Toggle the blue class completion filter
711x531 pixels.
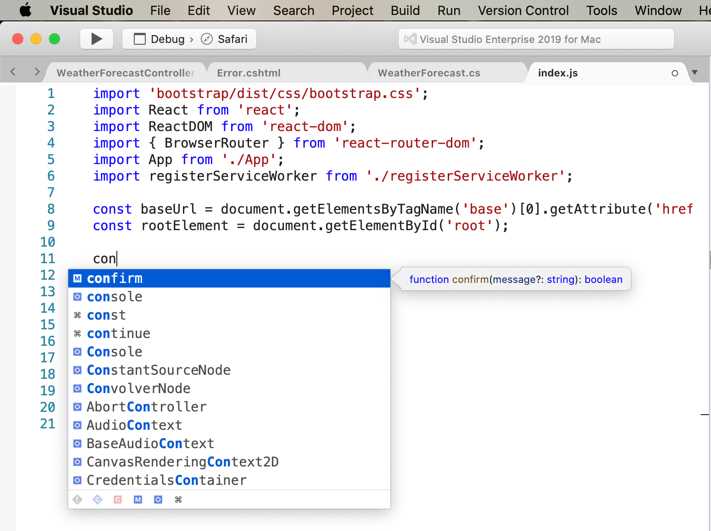click(x=158, y=499)
